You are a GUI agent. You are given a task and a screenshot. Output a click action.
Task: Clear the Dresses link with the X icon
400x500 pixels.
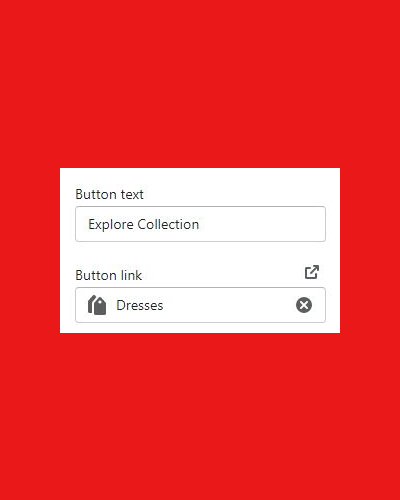pyautogui.click(x=304, y=305)
